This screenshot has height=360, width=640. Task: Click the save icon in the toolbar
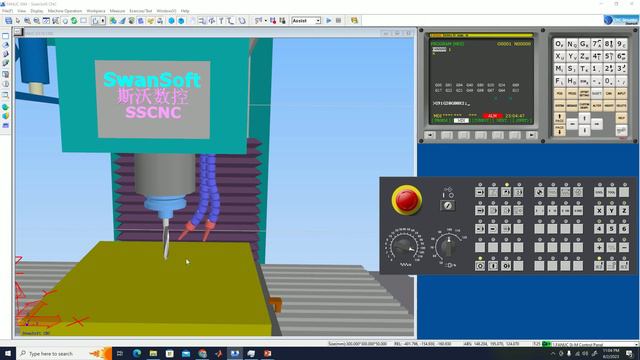(9, 20)
